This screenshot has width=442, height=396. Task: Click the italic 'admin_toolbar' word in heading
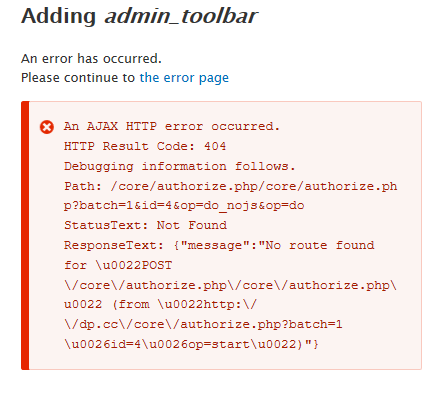[x=181, y=16]
